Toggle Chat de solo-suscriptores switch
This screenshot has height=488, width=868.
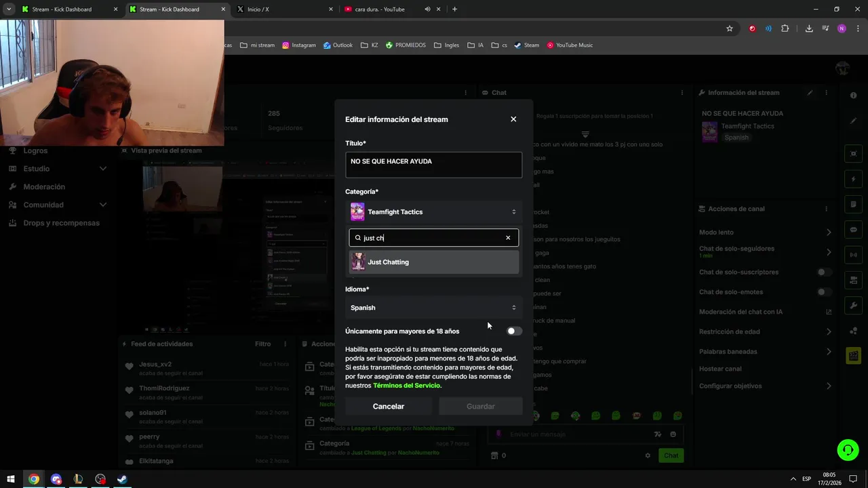(x=824, y=272)
